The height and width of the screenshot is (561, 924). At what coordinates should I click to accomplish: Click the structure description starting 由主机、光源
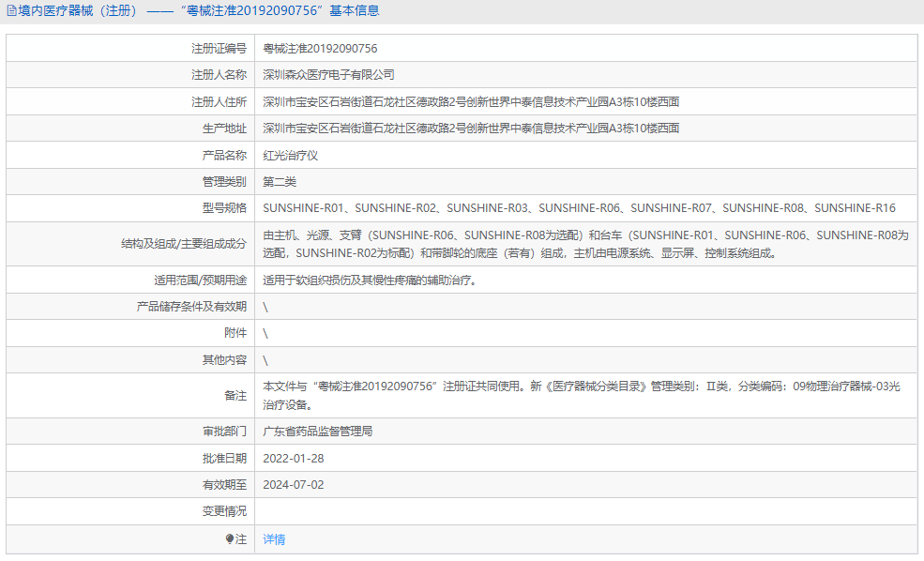pos(585,244)
